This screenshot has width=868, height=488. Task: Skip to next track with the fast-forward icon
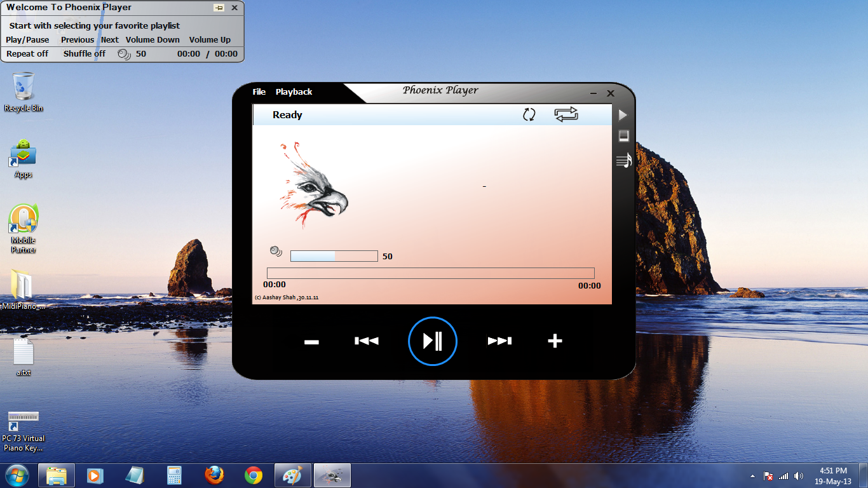(499, 341)
